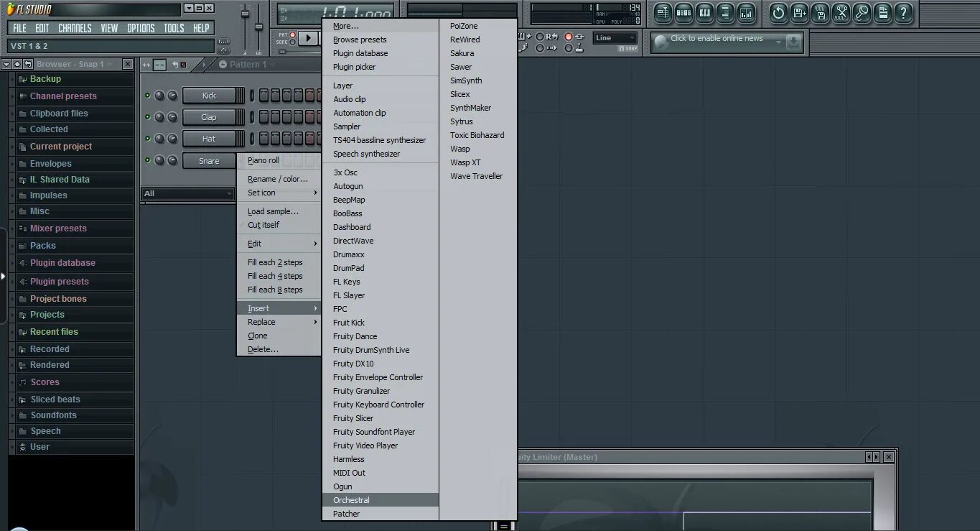
Task: Toggle first step of Kick row
Action: [x=263, y=96]
